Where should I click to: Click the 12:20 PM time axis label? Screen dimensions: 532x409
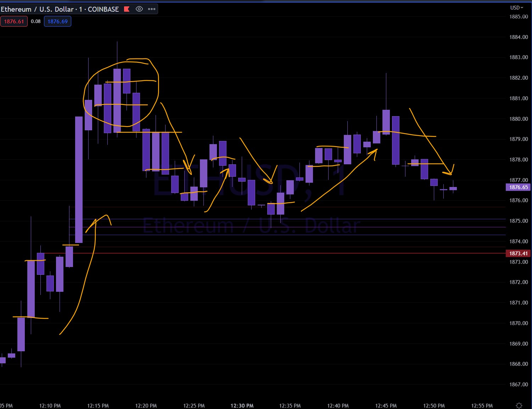146,406
